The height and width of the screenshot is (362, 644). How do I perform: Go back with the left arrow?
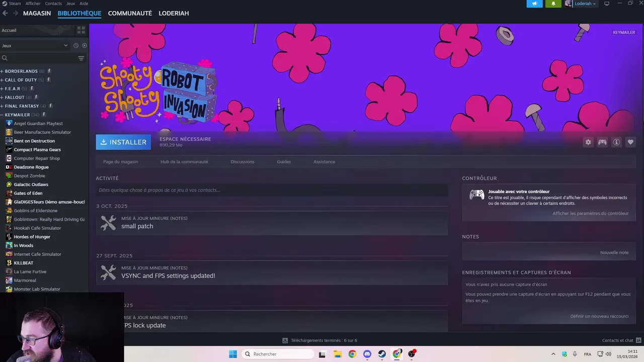(x=5, y=13)
